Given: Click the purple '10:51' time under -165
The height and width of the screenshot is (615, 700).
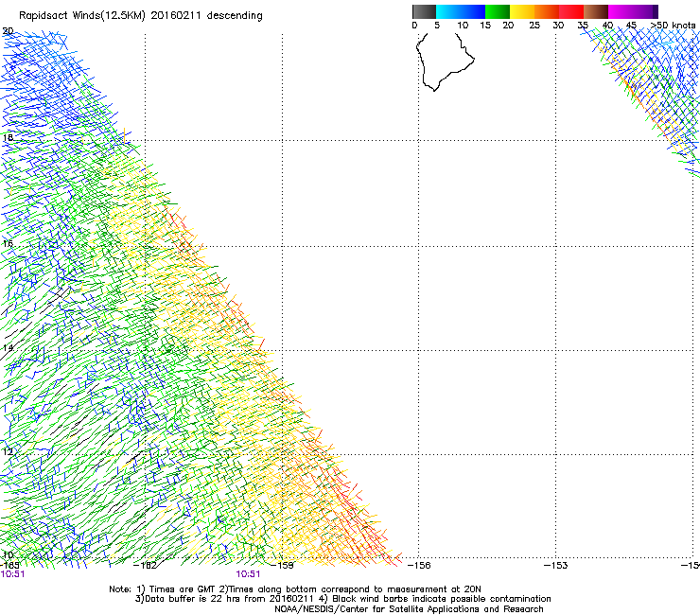Looking at the screenshot, I should pos(12,574).
